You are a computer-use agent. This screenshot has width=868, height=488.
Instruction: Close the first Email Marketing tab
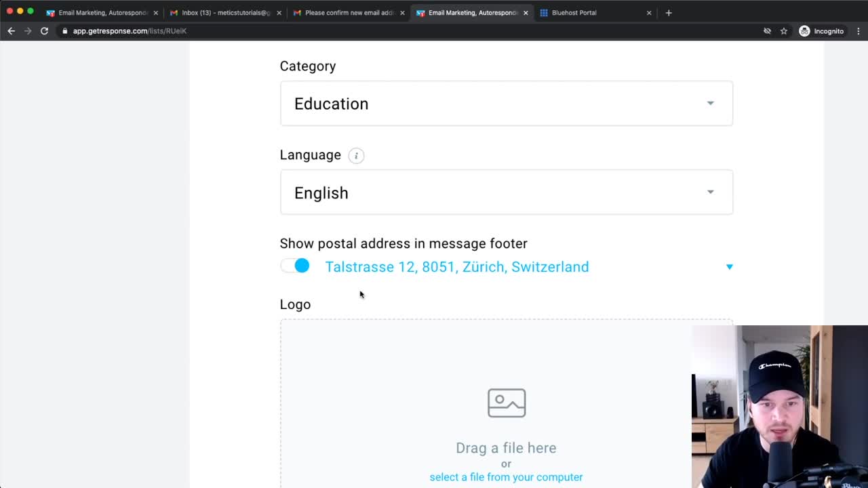point(155,13)
